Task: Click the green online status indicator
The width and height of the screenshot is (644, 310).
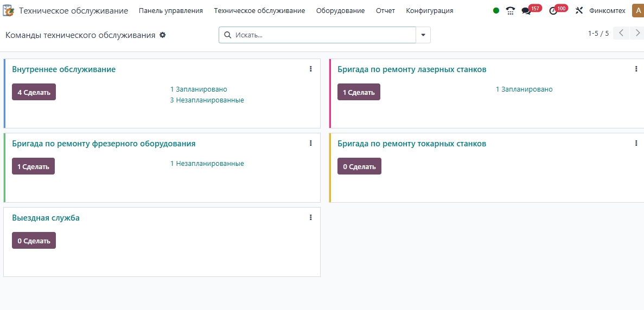Action: (496, 11)
